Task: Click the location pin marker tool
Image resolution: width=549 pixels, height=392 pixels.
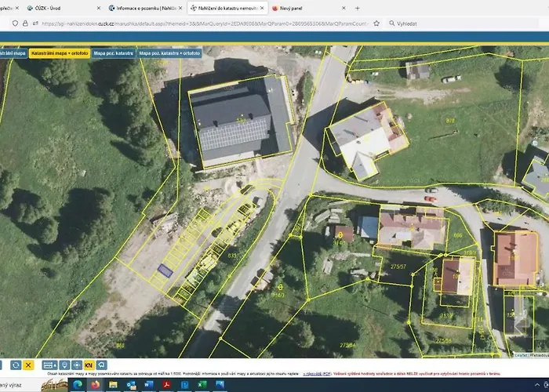Action: click(64, 365)
